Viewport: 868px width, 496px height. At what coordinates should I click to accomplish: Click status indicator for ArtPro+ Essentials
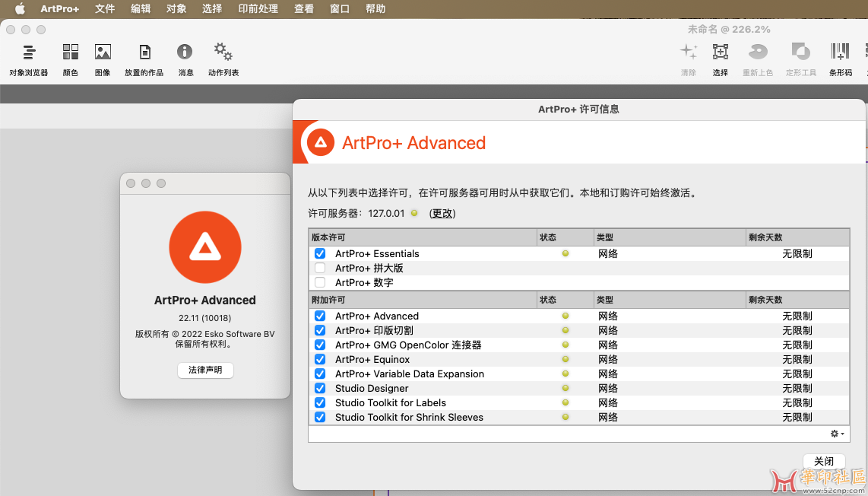tap(565, 254)
